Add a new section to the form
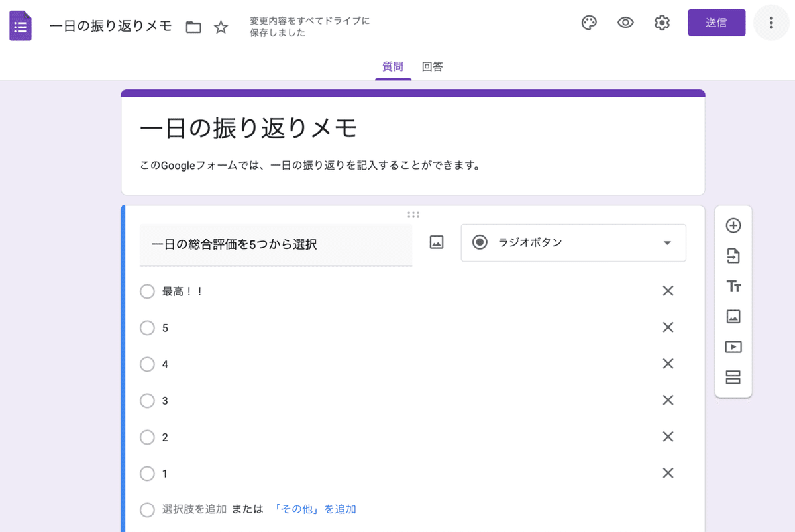The height and width of the screenshot is (532, 795). tap(733, 376)
